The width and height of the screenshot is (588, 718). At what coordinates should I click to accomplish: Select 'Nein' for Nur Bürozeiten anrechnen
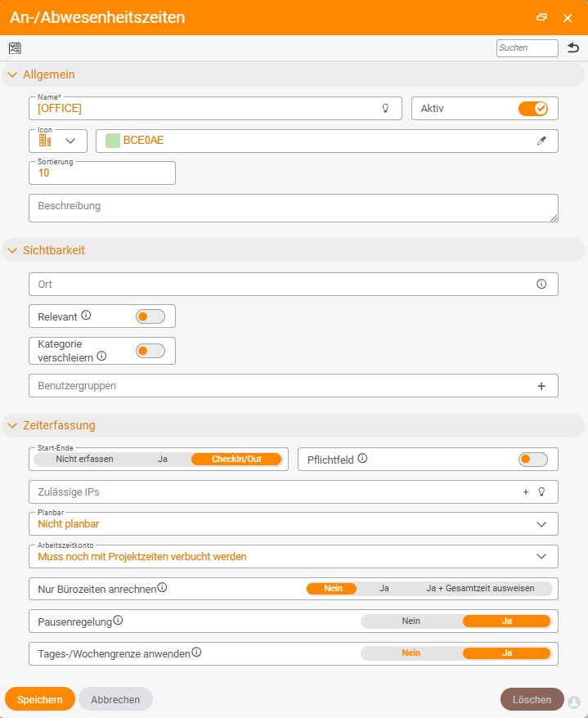[x=333, y=589]
